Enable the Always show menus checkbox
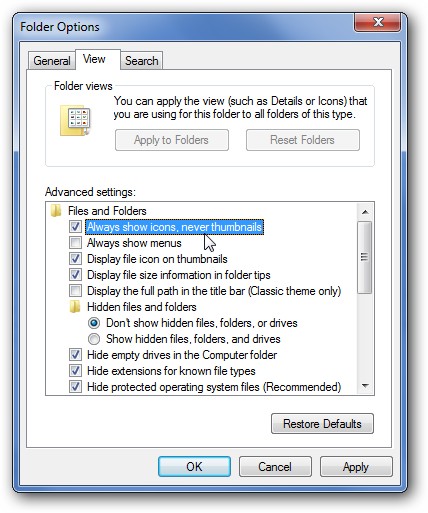This screenshot has height=513, width=428. (75, 243)
